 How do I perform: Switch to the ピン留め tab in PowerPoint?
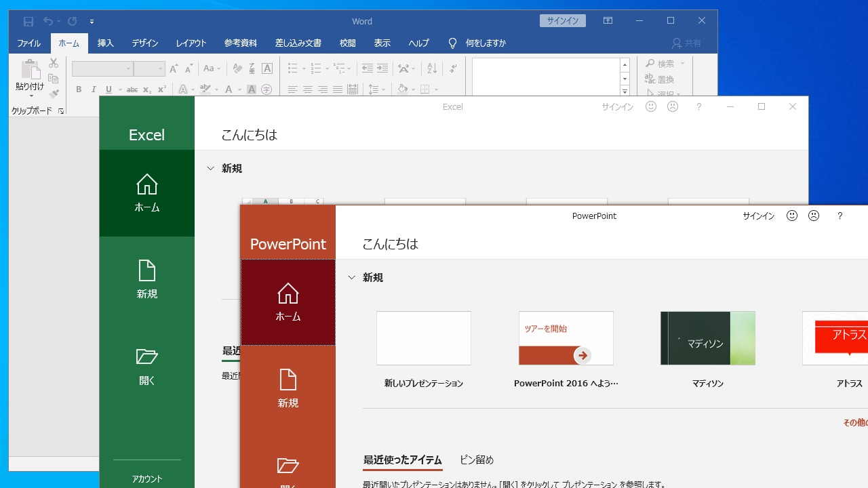[477, 460]
